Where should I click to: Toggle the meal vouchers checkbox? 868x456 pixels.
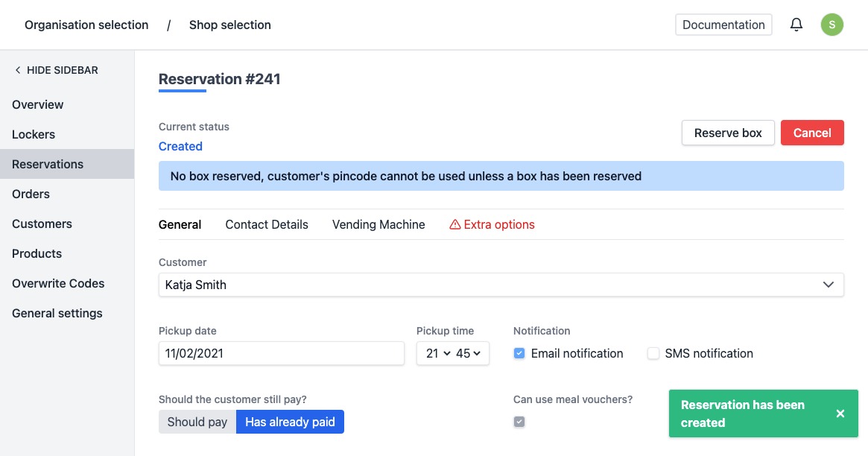point(519,422)
